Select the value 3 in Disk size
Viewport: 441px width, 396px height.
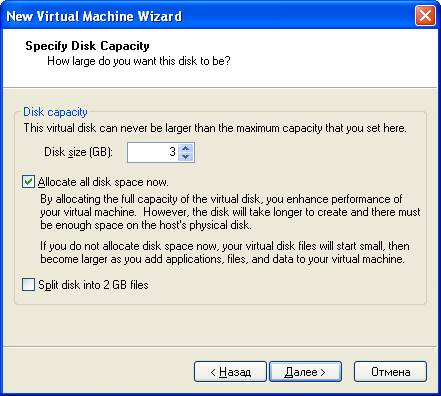[x=172, y=152]
